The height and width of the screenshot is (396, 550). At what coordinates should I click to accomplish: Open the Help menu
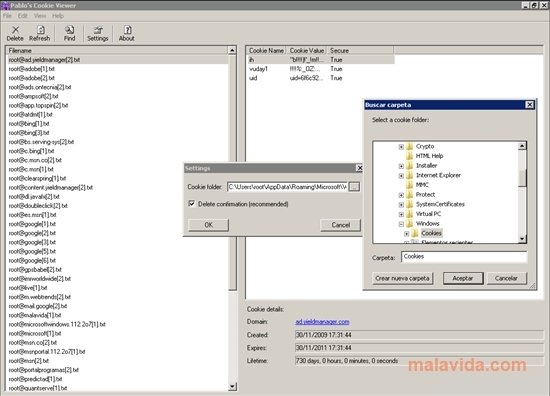coord(58,16)
